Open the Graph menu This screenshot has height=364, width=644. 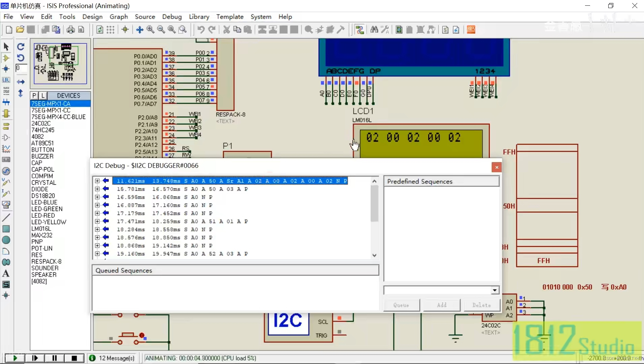[119, 17]
